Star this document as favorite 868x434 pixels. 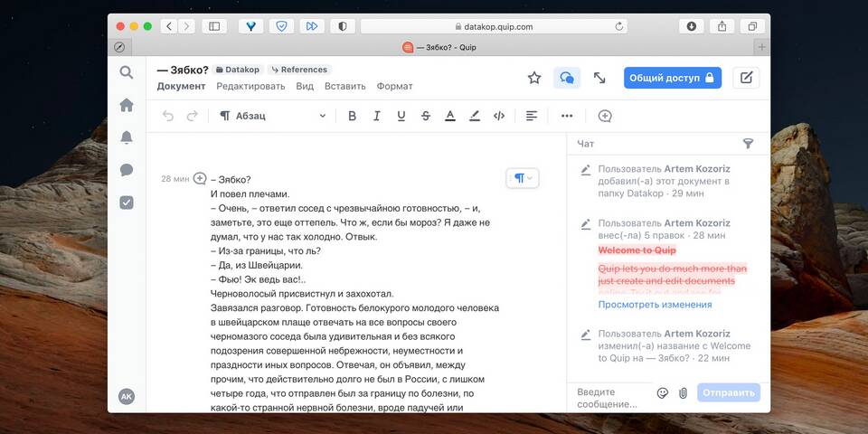pyautogui.click(x=534, y=78)
